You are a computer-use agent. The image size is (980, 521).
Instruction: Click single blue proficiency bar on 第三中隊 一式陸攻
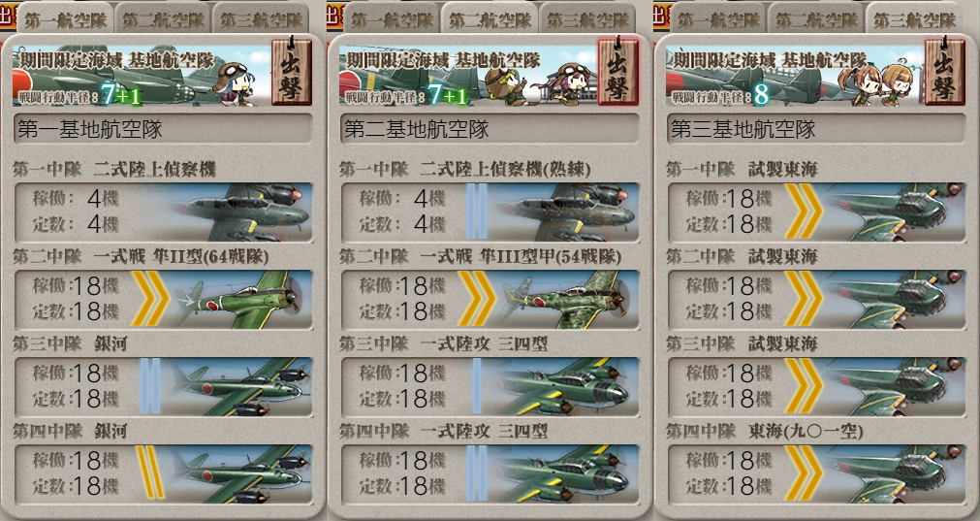click(x=476, y=386)
